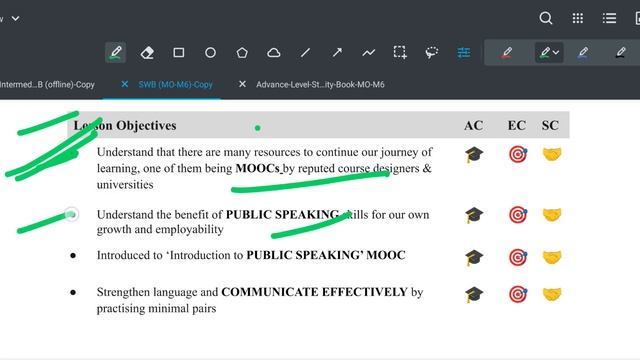Click 'growth and employability' text
The image size is (640, 360).
pyautogui.click(x=160, y=230)
